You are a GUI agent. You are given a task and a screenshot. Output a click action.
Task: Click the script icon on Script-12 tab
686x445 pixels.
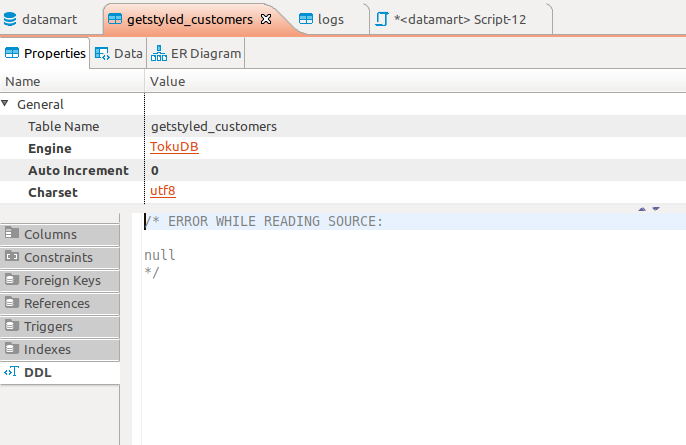382,19
